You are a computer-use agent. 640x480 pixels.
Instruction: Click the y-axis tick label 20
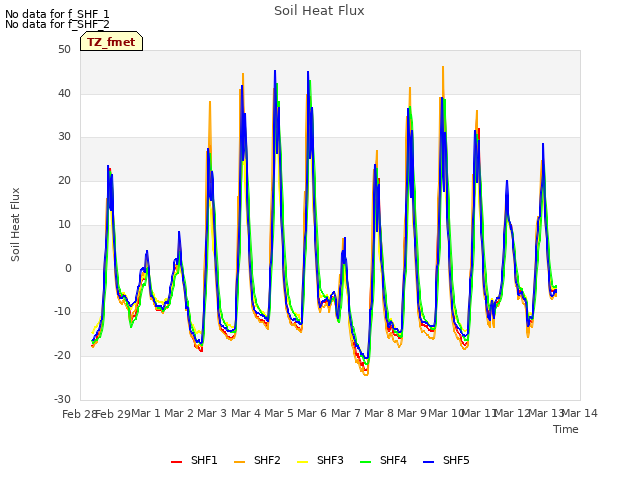[x=64, y=180]
